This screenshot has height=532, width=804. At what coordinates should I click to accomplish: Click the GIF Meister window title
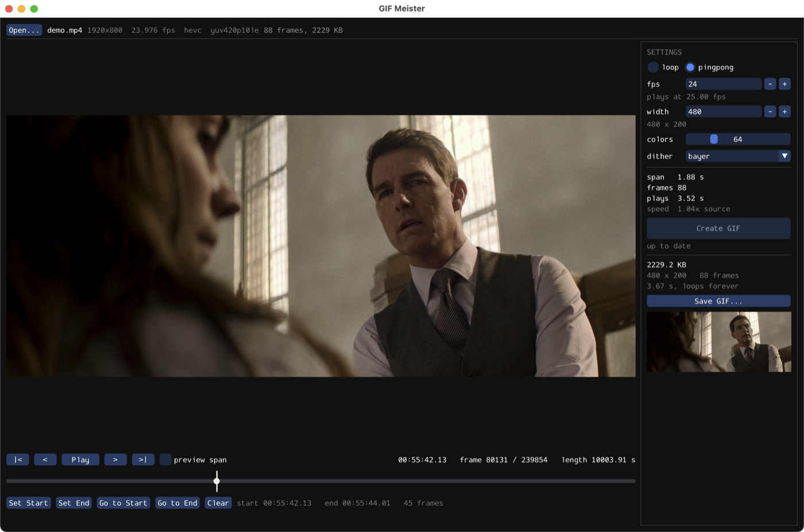click(402, 9)
